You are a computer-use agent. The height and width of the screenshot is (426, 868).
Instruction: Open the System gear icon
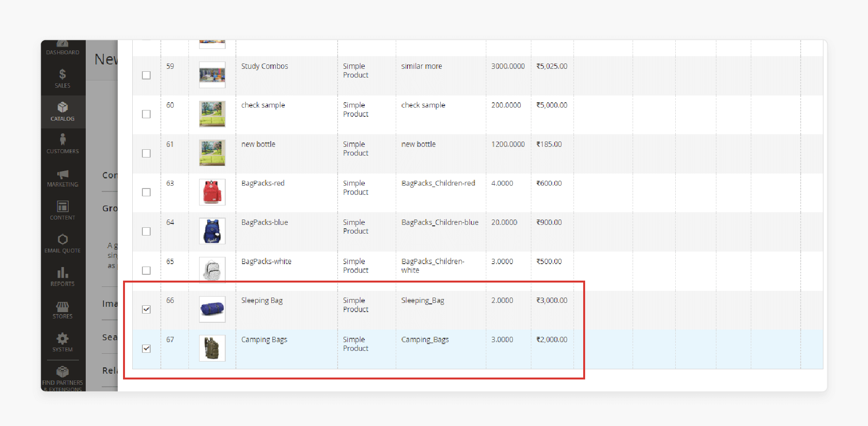coord(62,338)
